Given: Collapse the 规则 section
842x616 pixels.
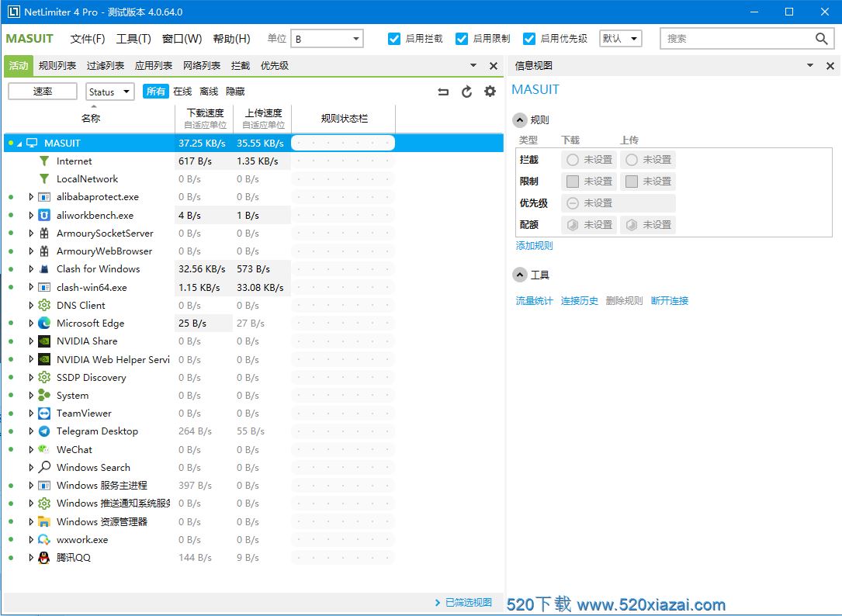Looking at the screenshot, I should (x=519, y=120).
